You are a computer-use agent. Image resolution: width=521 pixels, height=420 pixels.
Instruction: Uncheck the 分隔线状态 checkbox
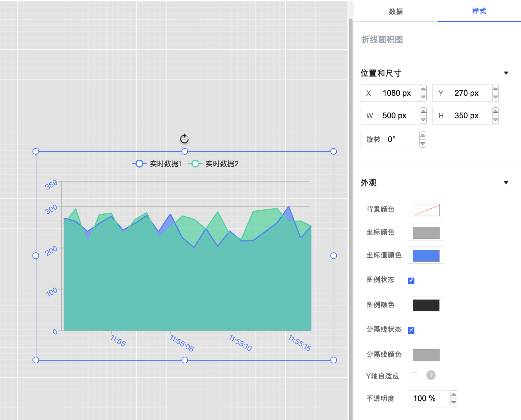(x=411, y=330)
